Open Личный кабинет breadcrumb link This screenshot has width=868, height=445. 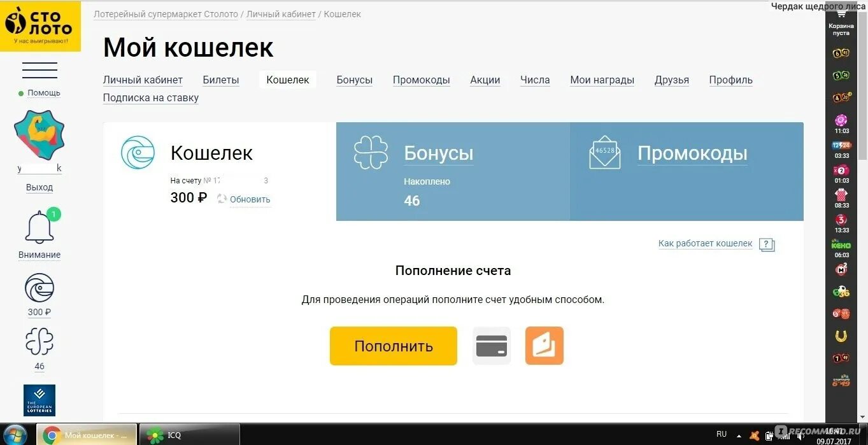(x=281, y=14)
